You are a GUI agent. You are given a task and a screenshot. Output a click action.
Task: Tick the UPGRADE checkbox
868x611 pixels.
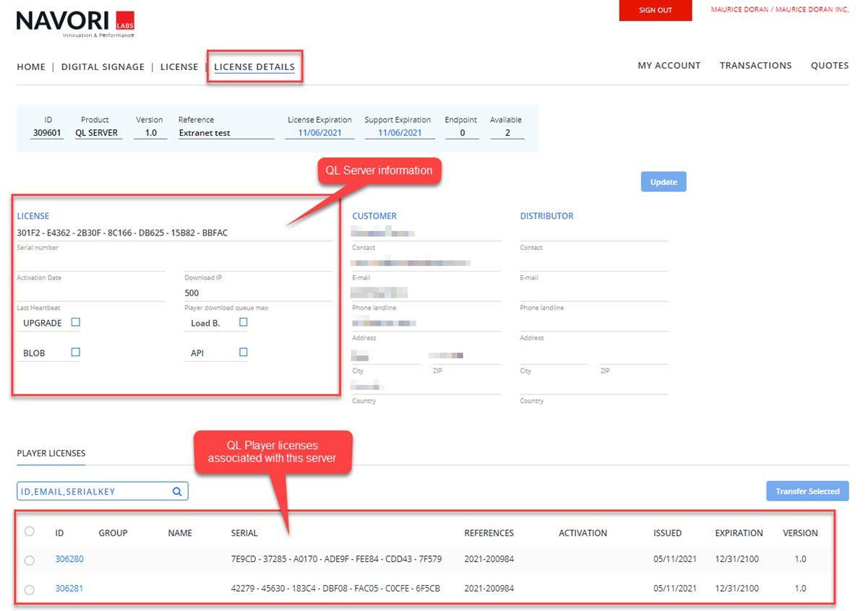(76, 322)
